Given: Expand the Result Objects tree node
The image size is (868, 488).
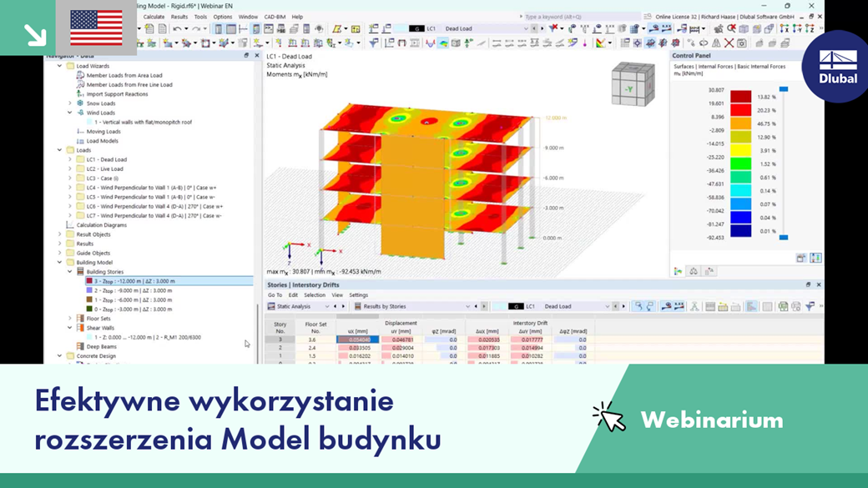Looking at the screenshot, I should [x=60, y=234].
